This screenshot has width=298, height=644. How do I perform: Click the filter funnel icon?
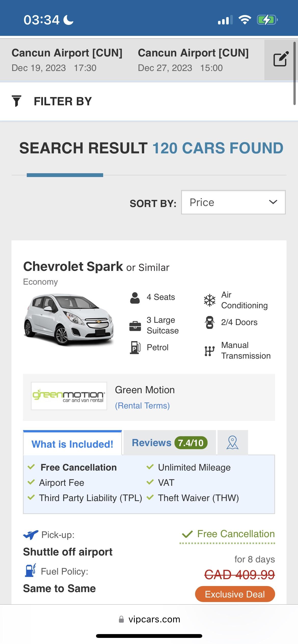pos(17,101)
